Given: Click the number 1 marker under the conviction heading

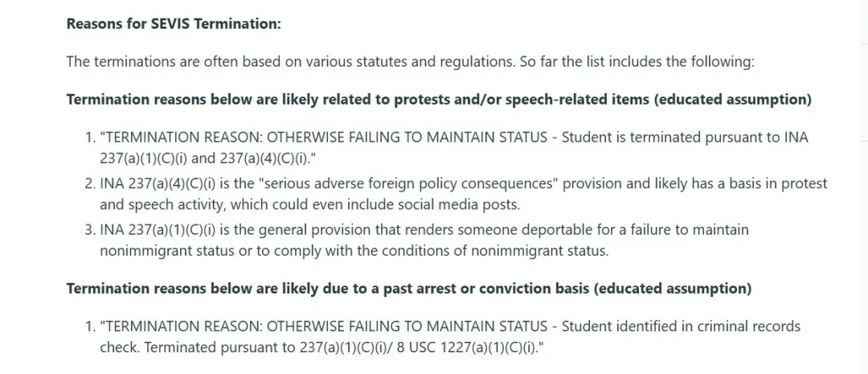Looking at the screenshot, I should (90, 327).
